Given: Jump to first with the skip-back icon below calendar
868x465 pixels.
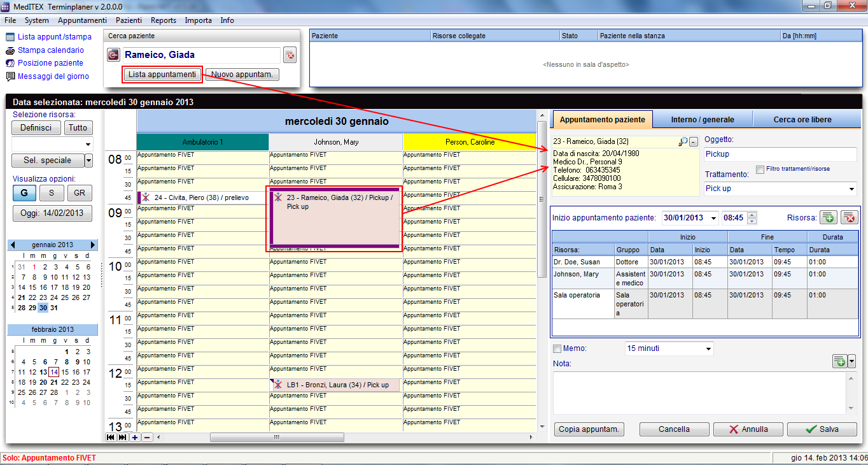Looking at the screenshot, I should pyautogui.click(x=111, y=438).
